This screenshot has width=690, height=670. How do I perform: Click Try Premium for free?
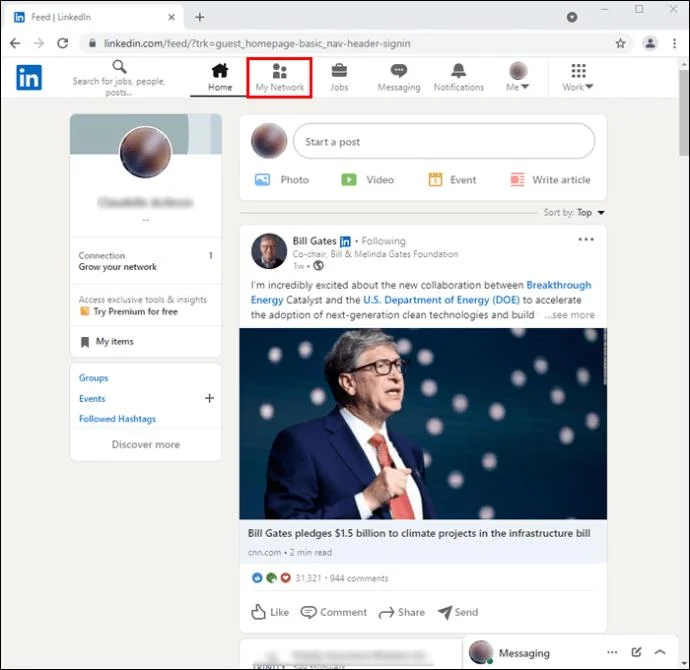tap(136, 311)
